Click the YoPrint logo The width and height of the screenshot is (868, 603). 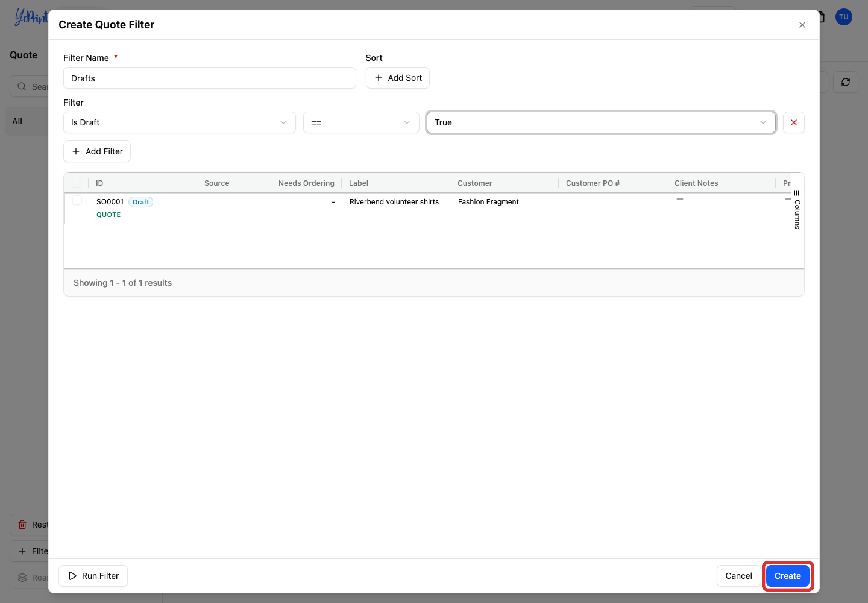click(x=30, y=17)
